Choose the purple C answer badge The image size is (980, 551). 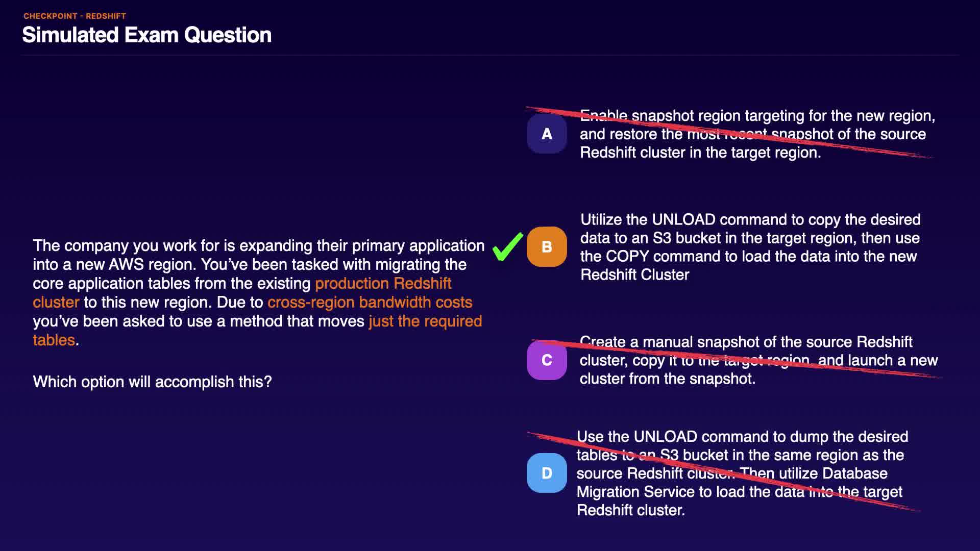click(547, 360)
